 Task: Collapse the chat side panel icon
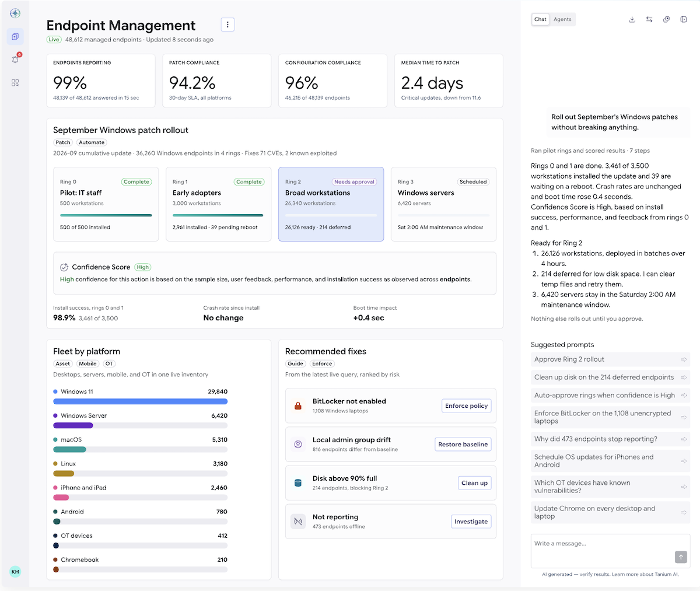684,19
